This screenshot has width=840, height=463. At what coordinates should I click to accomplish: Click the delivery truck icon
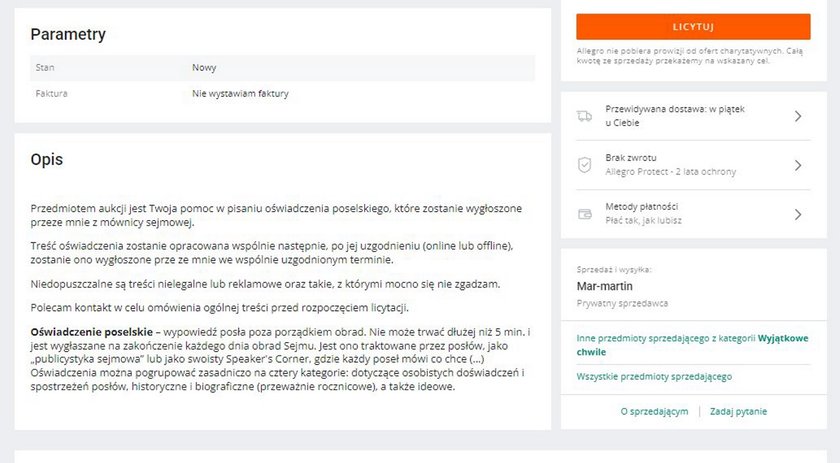click(x=584, y=116)
